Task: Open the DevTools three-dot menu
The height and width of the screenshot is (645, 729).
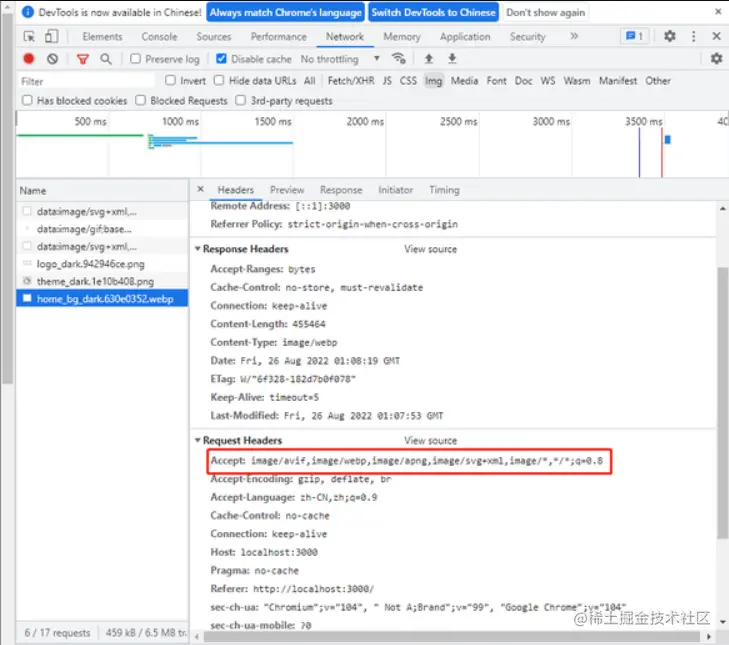Action: [x=693, y=36]
